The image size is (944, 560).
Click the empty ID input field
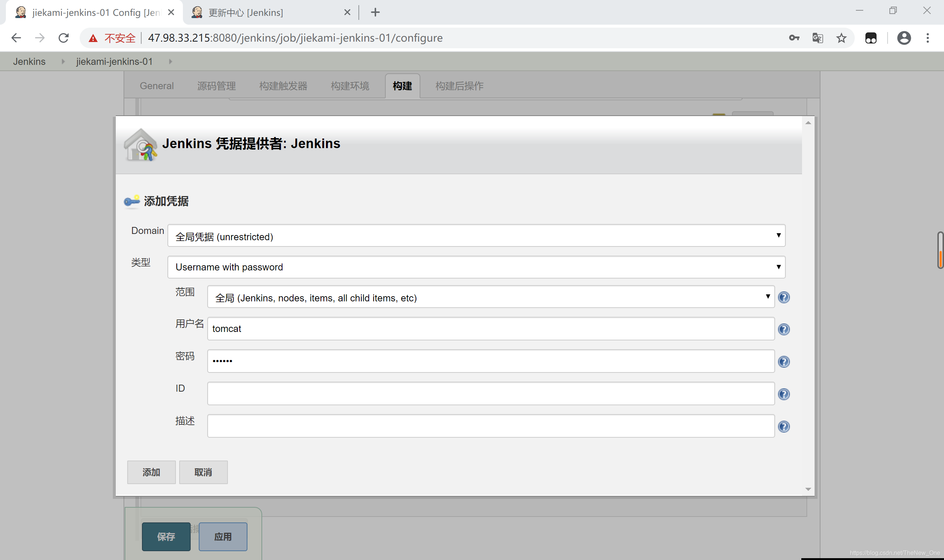coord(491,393)
